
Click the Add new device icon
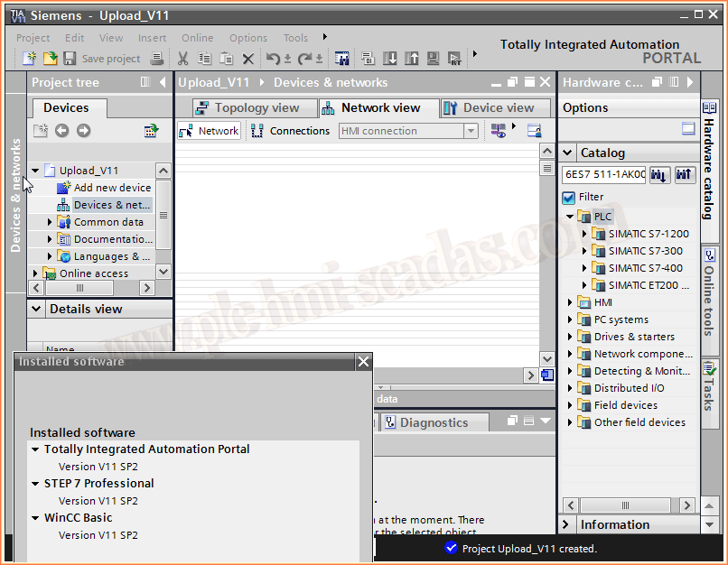tap(63, 188)
